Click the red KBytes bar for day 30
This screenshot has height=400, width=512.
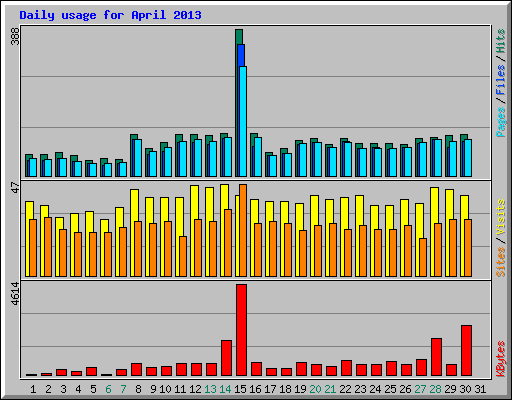click(466, 350)
